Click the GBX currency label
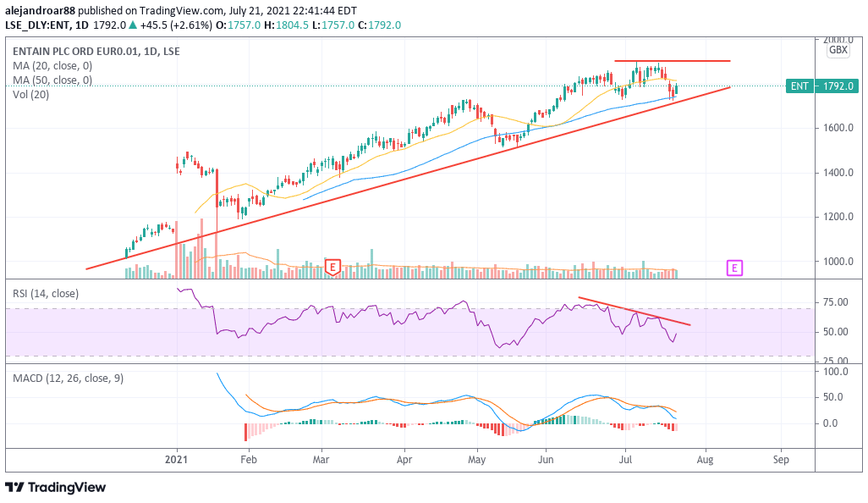The height and width of the screenshot is (503, 868). pos(838,50)
